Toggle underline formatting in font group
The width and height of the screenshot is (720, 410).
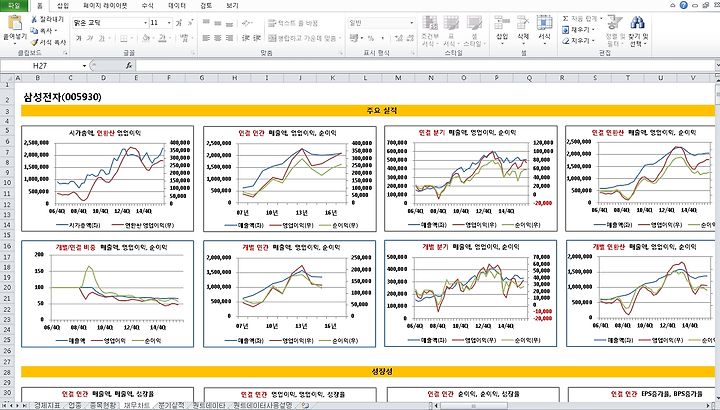tap(101, 38)
